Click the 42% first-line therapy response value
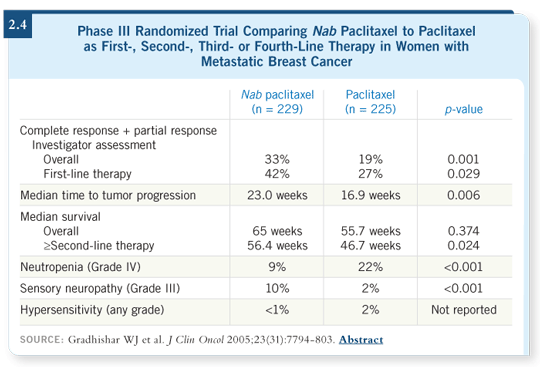The width and height of the screenshot is (540, 367). pyautogui.click(x=277, y=174)
